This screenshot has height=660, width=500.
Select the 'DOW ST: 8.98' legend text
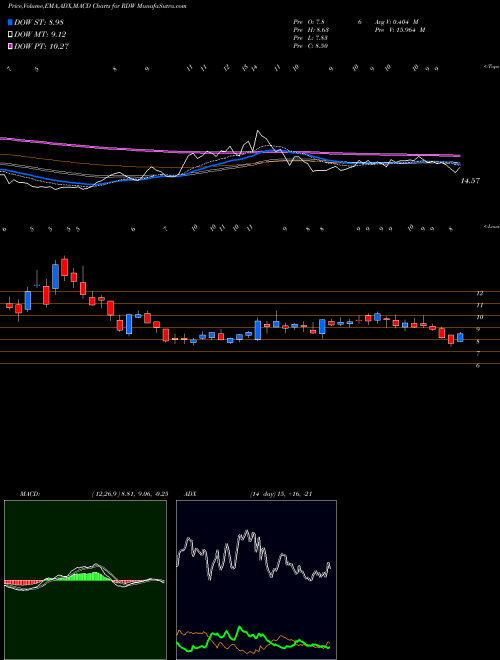click(39, 22)
